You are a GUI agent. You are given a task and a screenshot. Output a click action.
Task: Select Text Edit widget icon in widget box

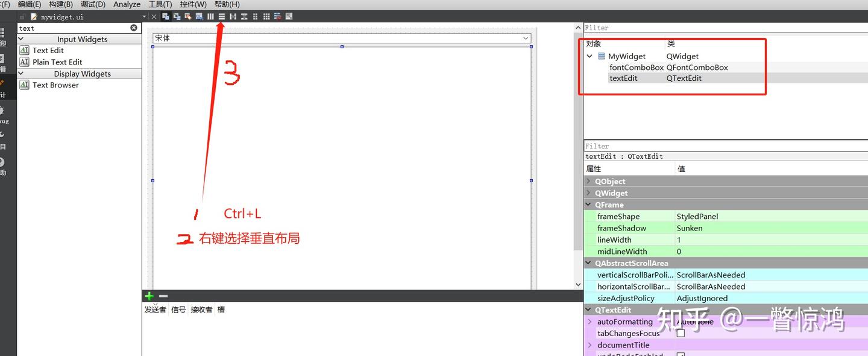[x=24, y=50]
